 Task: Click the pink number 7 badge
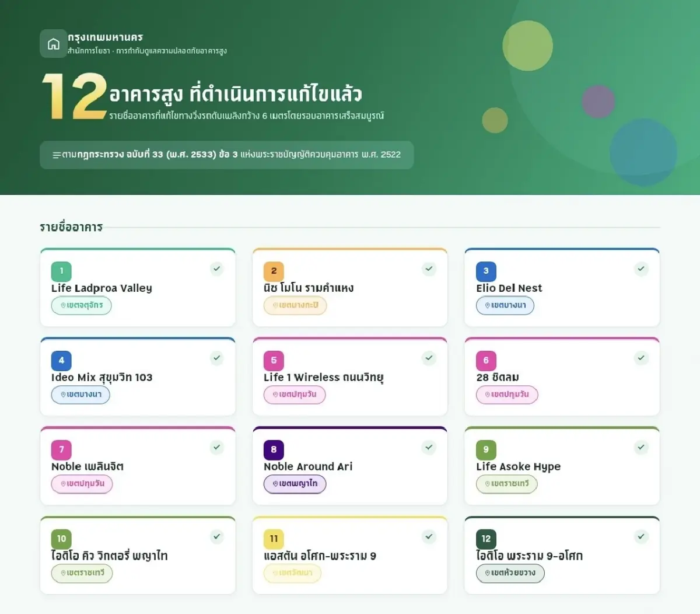61,449
